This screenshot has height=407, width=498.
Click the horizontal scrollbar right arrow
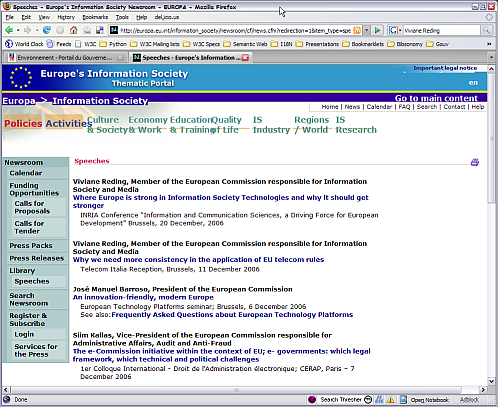coord(483,389)
